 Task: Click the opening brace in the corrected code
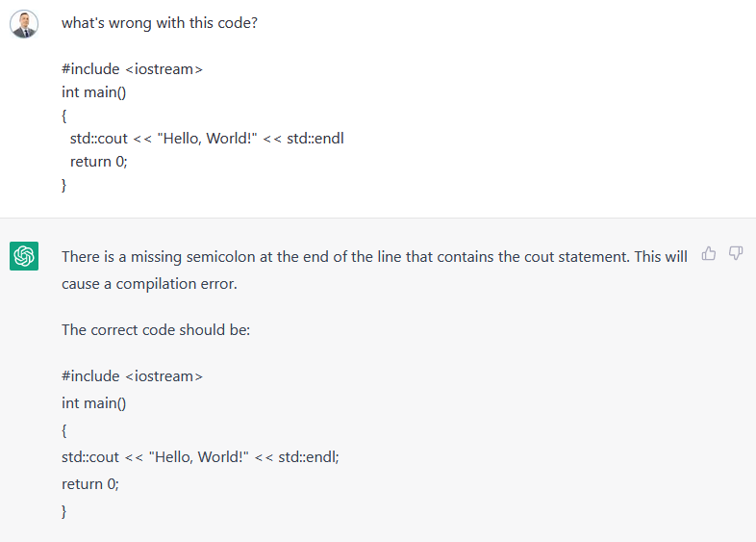63,430
